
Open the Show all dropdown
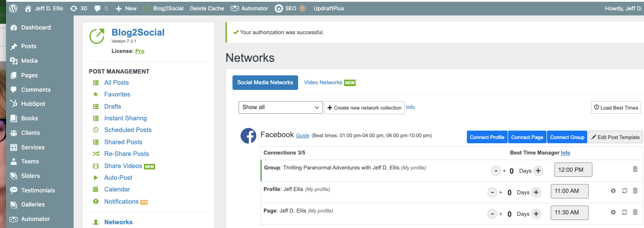point(280,107)
